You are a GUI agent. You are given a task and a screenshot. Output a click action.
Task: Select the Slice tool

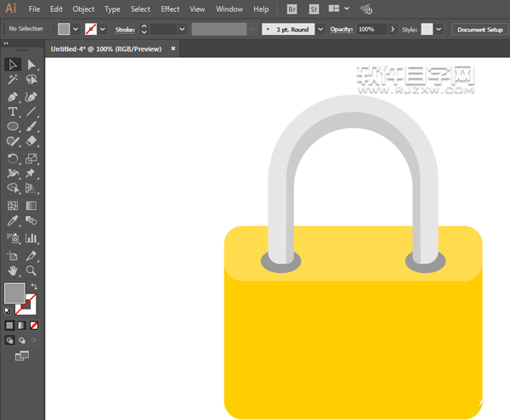31,256
